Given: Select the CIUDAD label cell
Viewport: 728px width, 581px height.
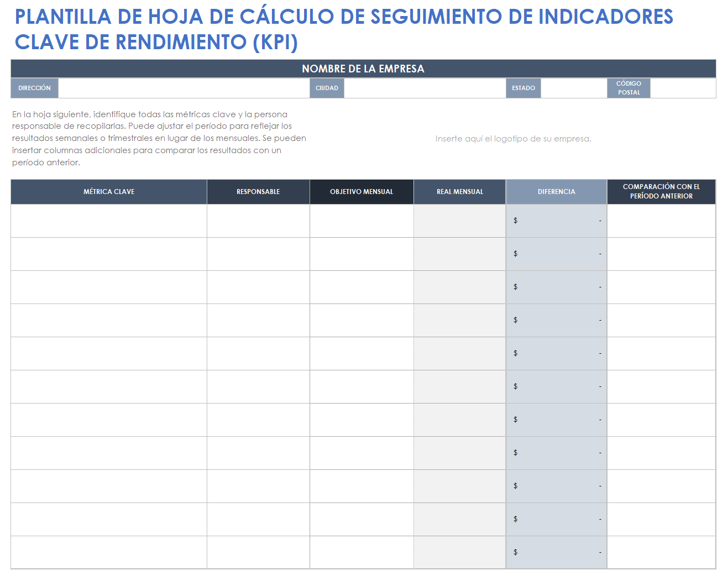Looking at the screenshot, I should point(327,88).
